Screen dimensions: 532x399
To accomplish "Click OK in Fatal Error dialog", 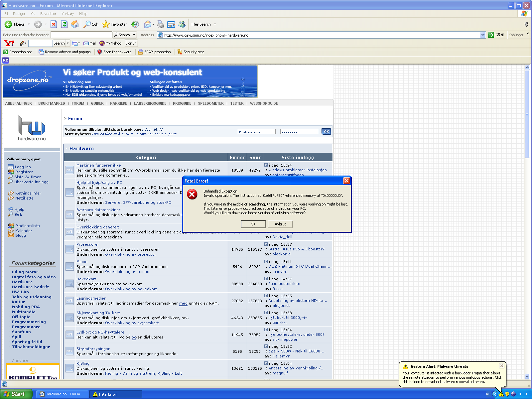I will (x=253, y=224).
